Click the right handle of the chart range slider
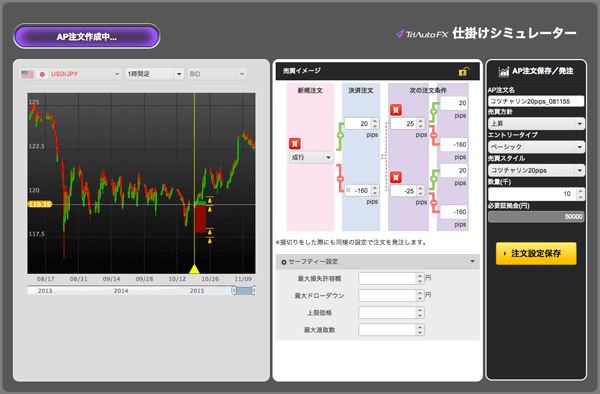The image size is (600, 394). point(253,291)
